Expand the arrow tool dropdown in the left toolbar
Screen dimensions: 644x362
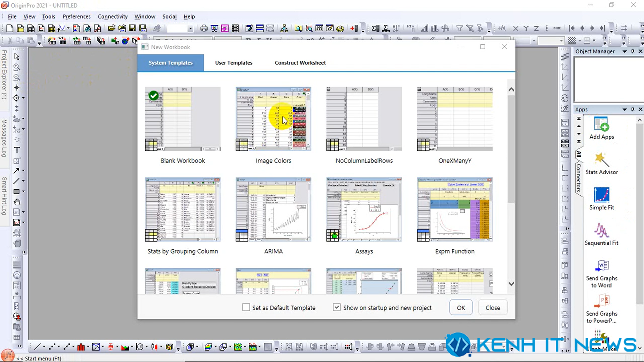tap(23, 171)
